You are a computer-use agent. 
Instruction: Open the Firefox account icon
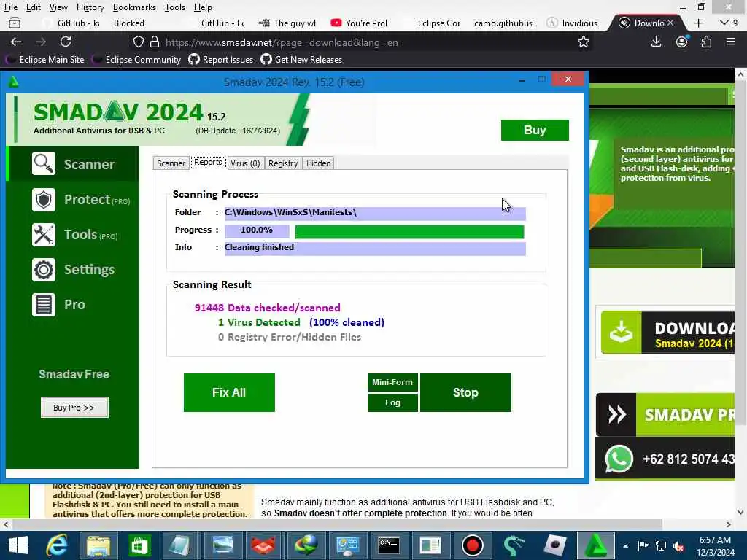(x=682, y=42)
